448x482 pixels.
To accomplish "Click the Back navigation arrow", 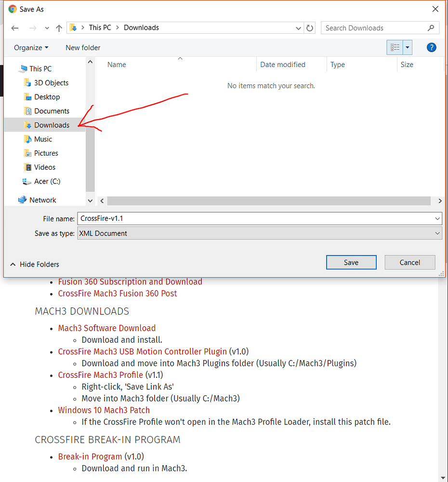I will pos(15,28).
